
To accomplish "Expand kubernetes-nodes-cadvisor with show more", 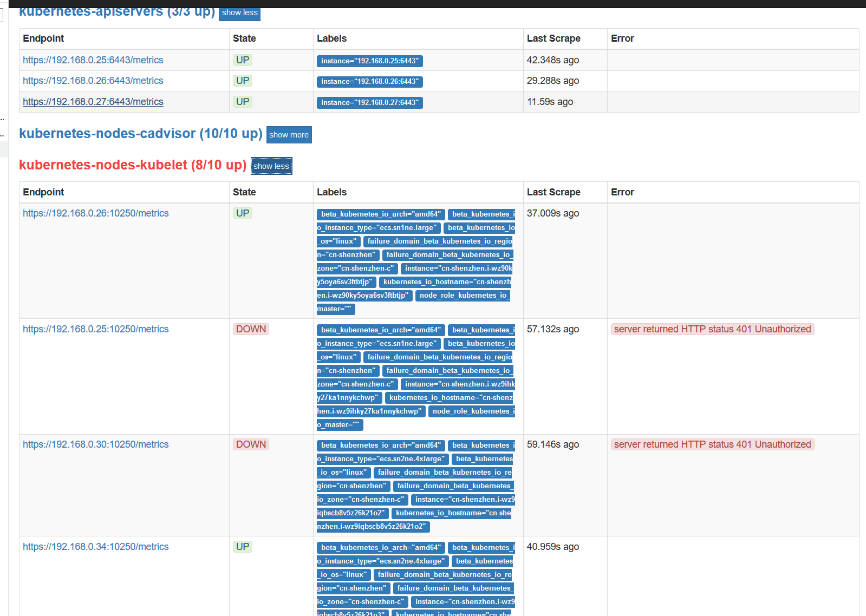I will [289, 135].
